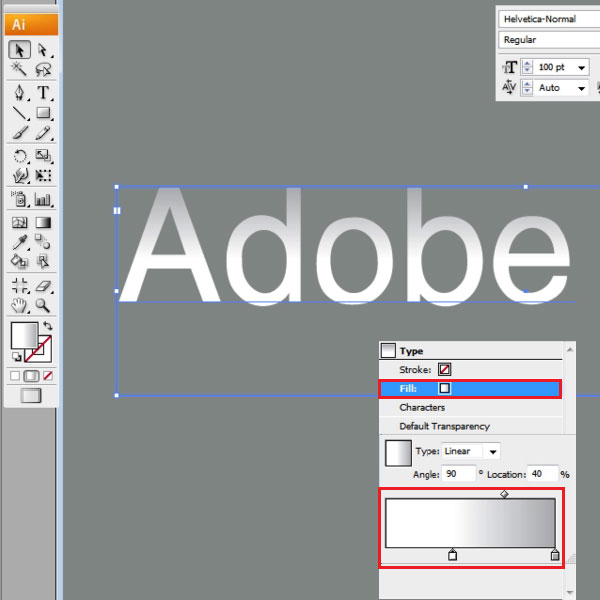Choose the Rectangle tool
The width and height of the screenshot is (600, 600).
tap(42, 112)
